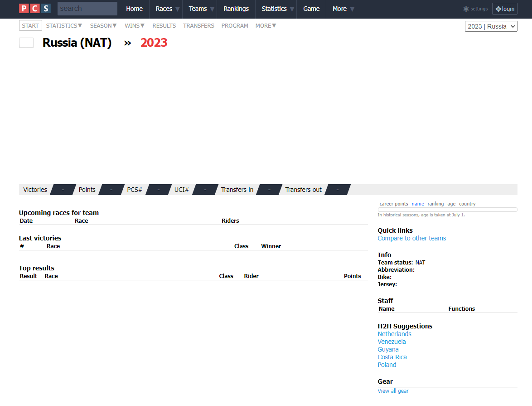Click the Transfers out stat label
The image size is (532, 406).
point(303,190)
